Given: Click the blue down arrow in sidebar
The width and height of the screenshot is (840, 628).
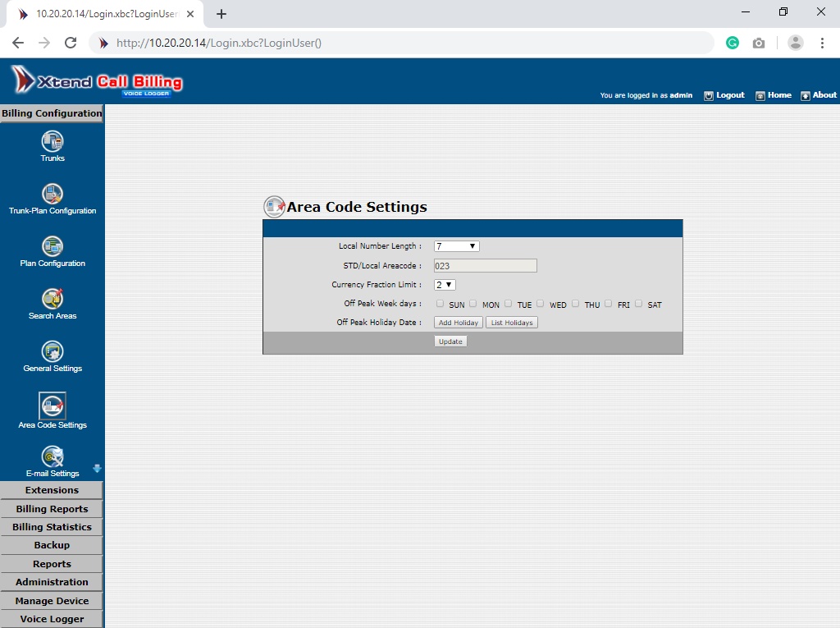Looking at the screenshot, I should point(97,468).
